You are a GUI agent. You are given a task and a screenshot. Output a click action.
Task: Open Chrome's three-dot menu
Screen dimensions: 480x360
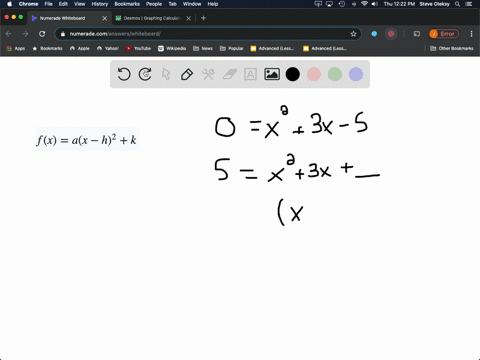click(471, 34)
